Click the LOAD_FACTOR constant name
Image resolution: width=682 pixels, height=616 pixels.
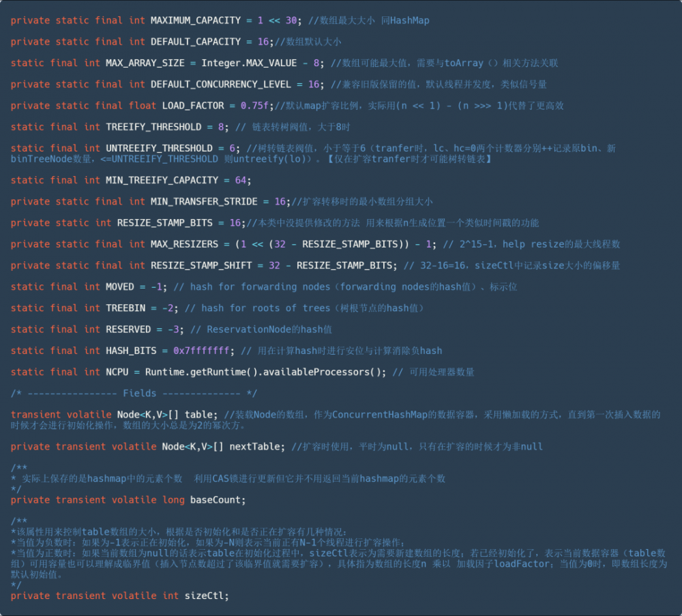click(193, 106)
